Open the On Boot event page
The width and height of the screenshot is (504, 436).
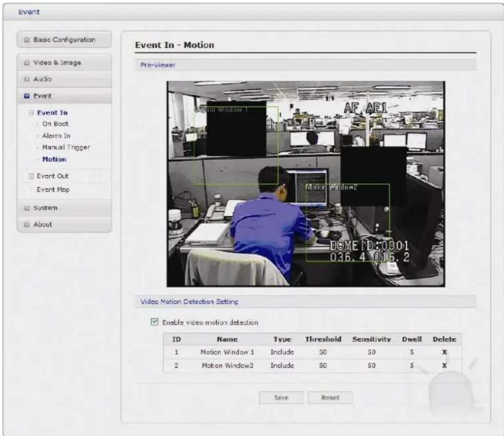(55, 124)
